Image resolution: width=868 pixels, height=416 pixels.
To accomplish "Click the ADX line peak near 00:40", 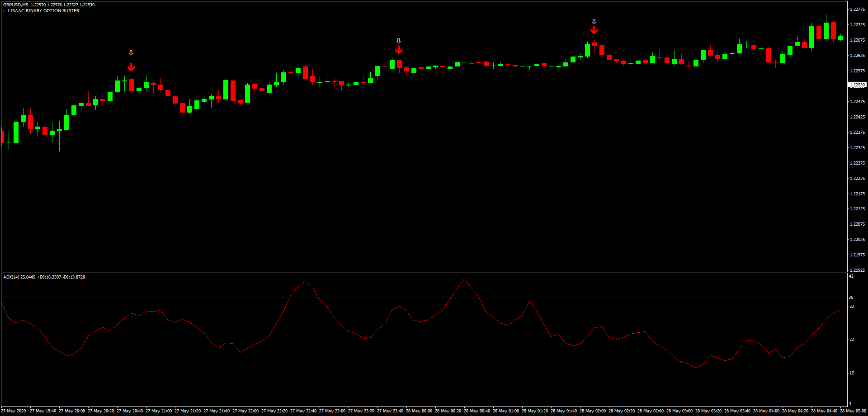I will (x=464, y=279).
